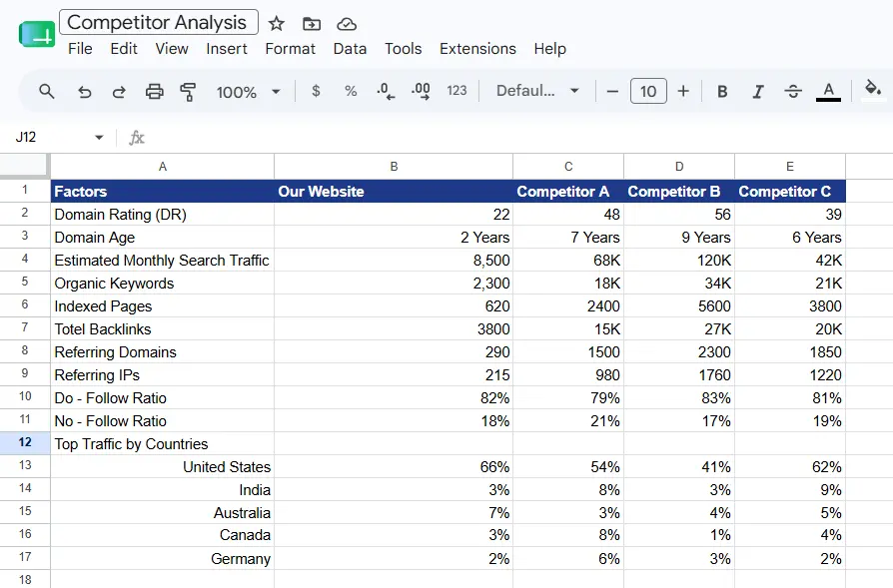Click the document title Competitor Analysis
The width and height of the screenshot is (893, 588).
tap(159, 22)
